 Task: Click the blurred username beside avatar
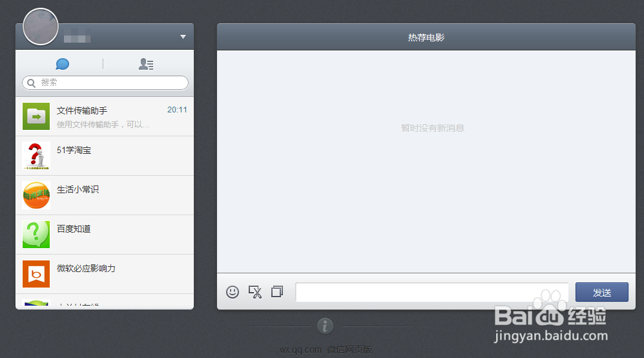pos(78,36)
